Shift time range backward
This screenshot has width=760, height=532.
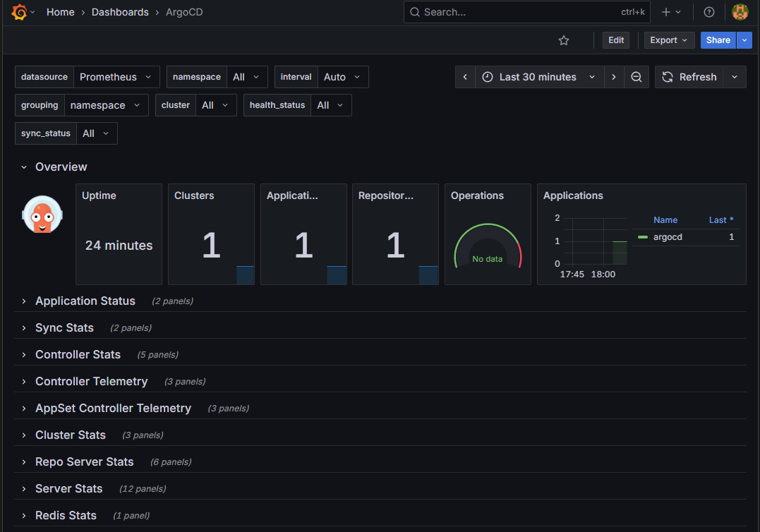pyautogui.click(x=465, y=77)
